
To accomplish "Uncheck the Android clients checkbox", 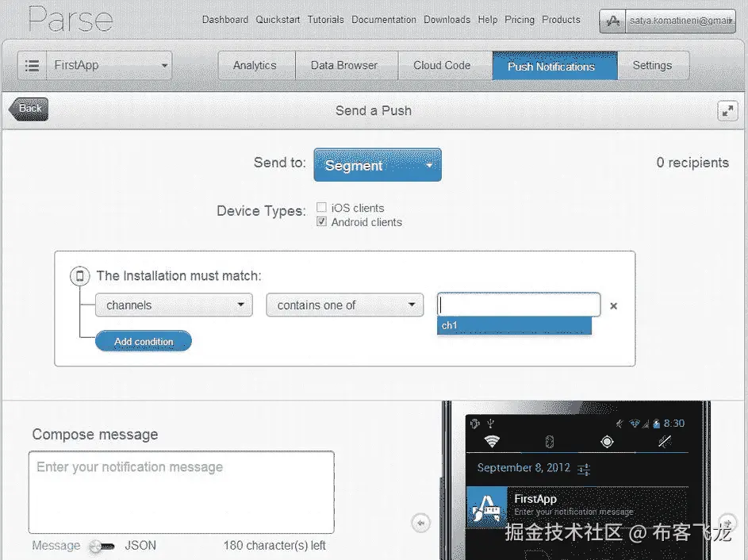I will (x=321, y=222).
